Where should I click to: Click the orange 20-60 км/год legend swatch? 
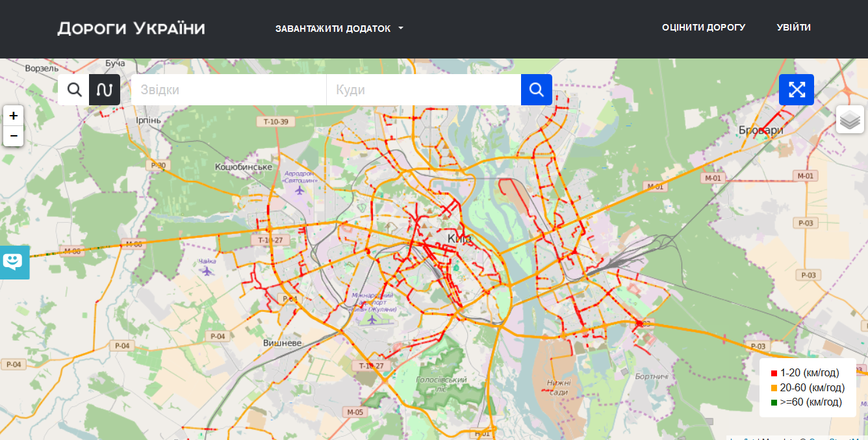pyautogui.click(x=774, y=388)
